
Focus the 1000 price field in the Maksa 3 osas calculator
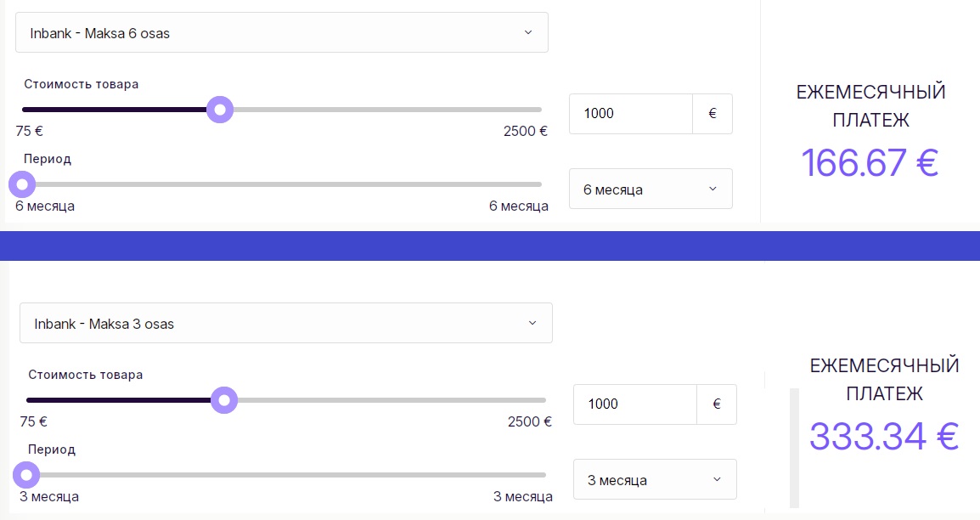click(x=634, y=404)
